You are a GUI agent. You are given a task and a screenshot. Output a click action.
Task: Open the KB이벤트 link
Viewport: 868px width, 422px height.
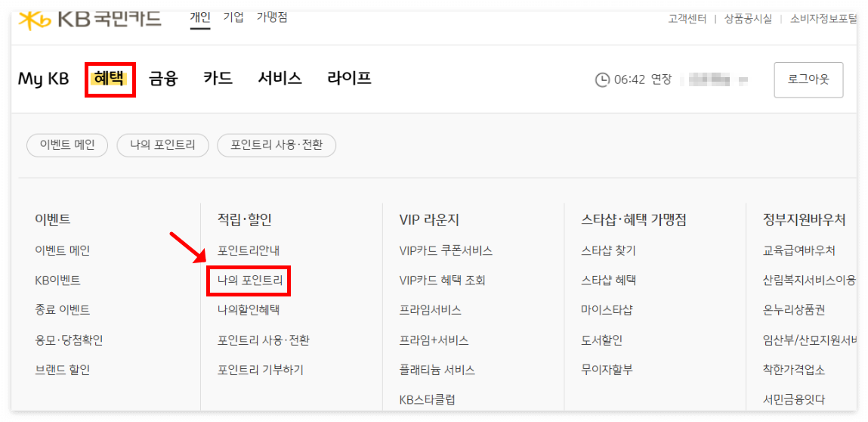click(57, 281)
